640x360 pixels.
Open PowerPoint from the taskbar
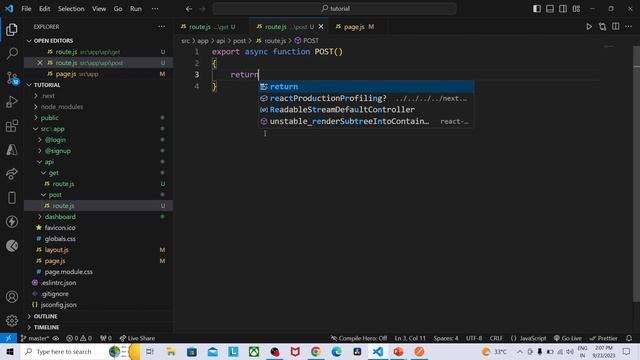[x=398, y=351]
